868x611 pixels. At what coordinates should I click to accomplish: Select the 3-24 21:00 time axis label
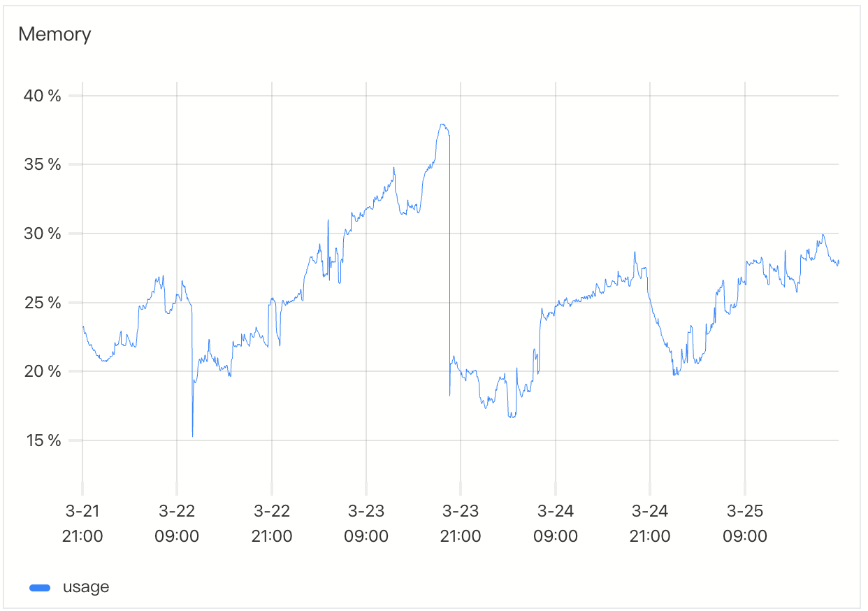point(650,524)
